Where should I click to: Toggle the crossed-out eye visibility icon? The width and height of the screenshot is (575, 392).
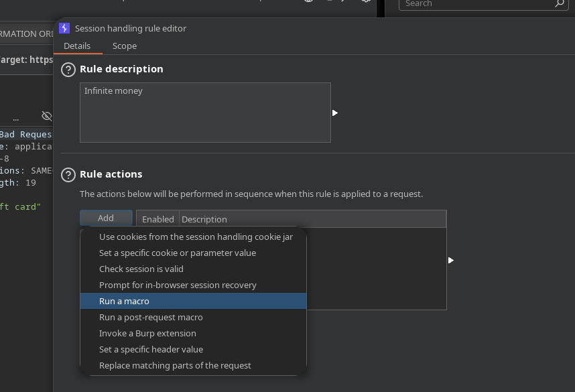click(x=46, y=116)
